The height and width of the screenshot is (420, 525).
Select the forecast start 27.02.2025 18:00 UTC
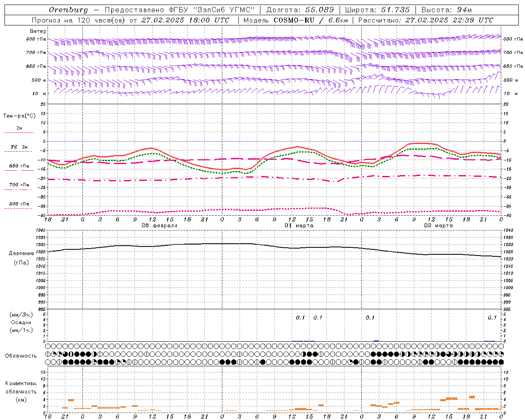click(x=185, y=20)
